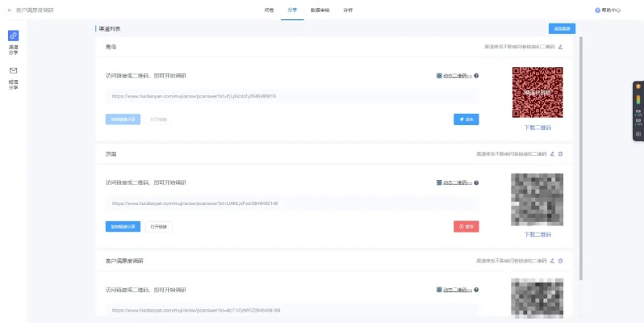Click the edit pencil icon for 济南 channel
This screenshot has height=323, width=644.
(x=552, y=153)
